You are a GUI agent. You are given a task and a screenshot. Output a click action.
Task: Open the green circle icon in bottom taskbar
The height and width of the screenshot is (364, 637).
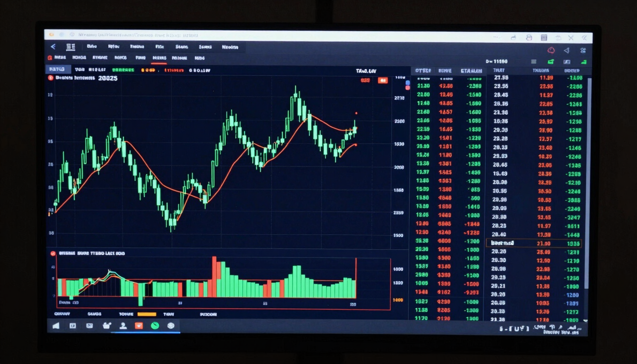click(155, 326)
